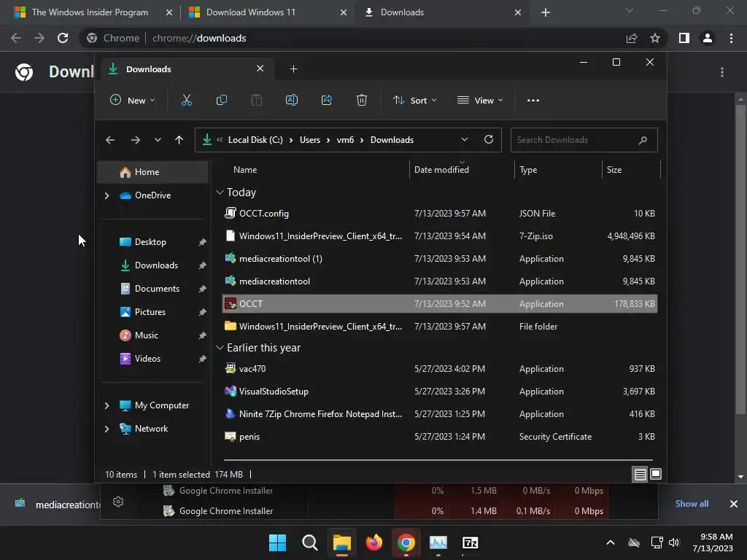Show hidden system tray icons

[x=611, y=542]
